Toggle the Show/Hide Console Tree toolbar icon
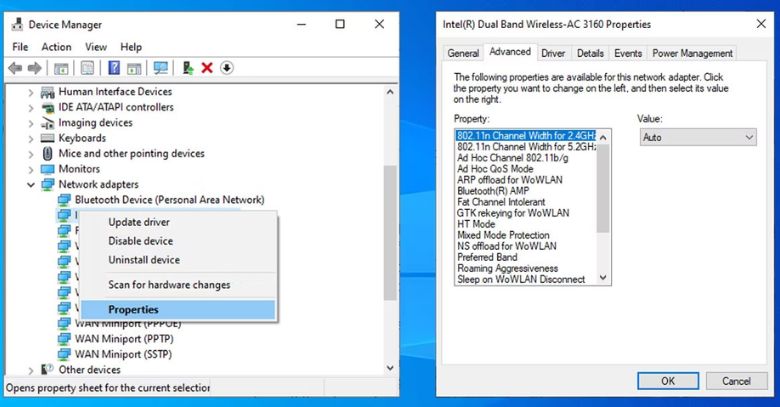Screen dimensions: 780x407 [x=61, y=68]
